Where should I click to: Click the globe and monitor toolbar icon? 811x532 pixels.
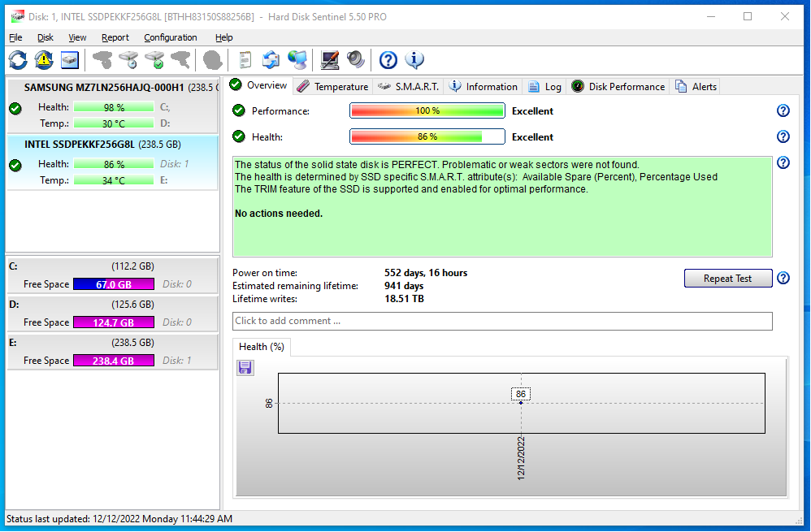pos(297,59)
